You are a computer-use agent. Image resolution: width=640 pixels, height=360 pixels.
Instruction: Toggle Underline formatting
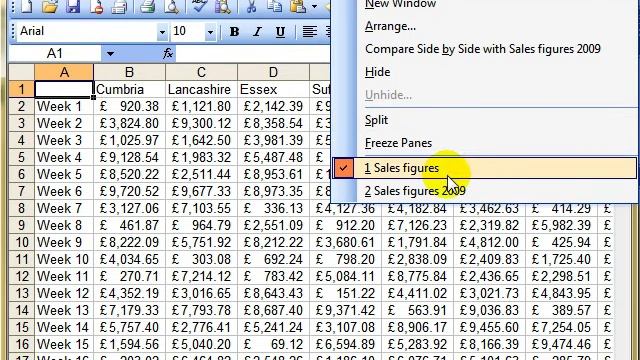(x=280, y=32)
